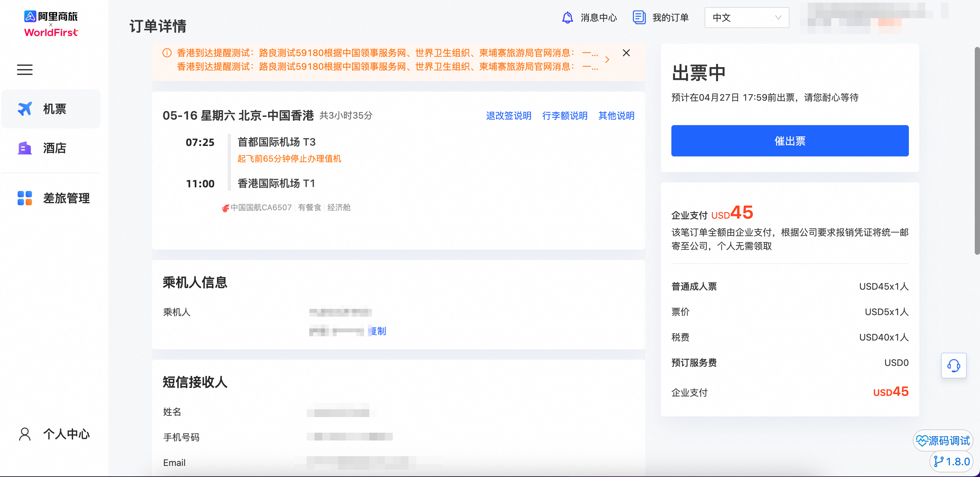Click the airplane icon for 机票
The height and width of the screenshot is (477, 980).
click(25, 109)
